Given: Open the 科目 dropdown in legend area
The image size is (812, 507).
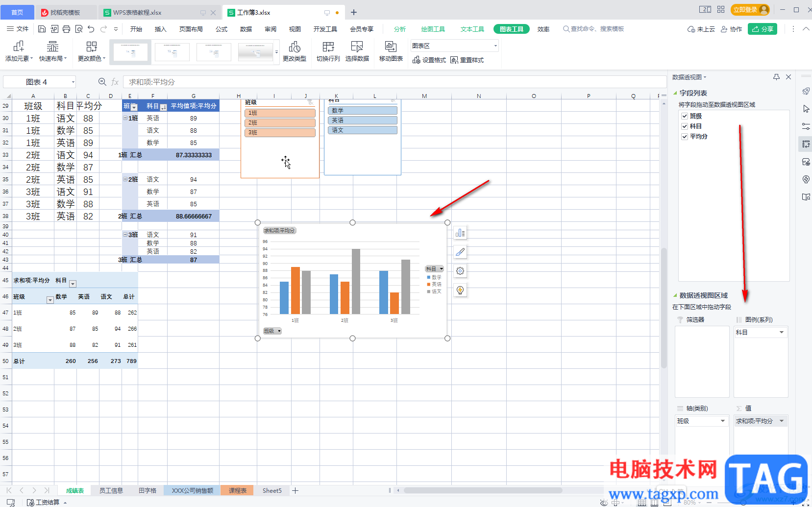Looking at the screenshot, I should 781,332.
